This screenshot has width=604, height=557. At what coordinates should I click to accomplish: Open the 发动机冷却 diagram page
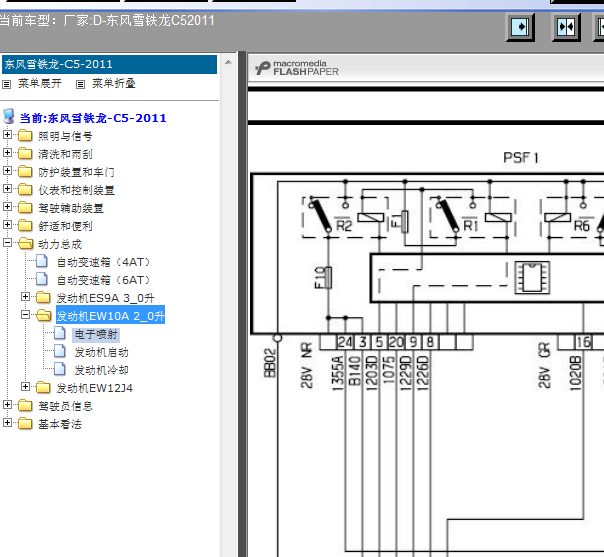101,370
